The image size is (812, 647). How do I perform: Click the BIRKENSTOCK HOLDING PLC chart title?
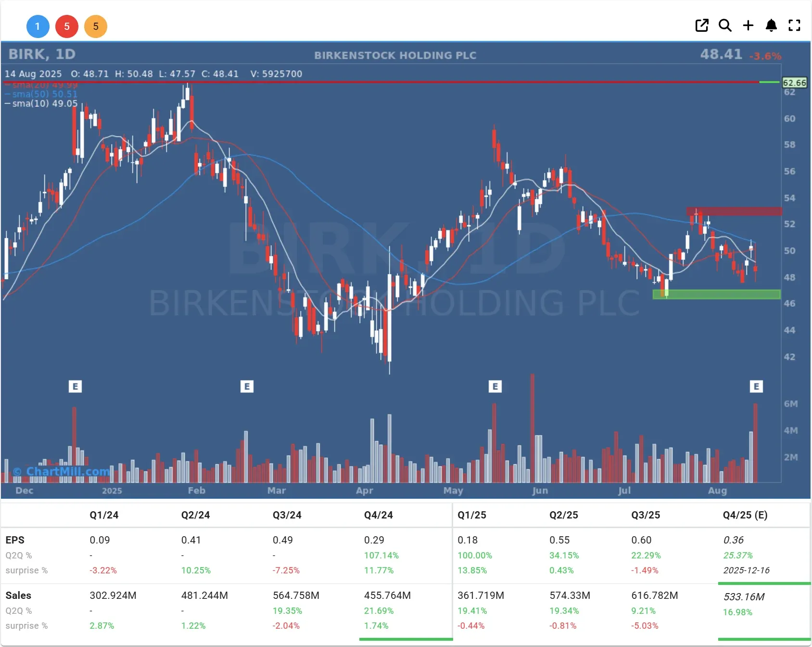395,55
